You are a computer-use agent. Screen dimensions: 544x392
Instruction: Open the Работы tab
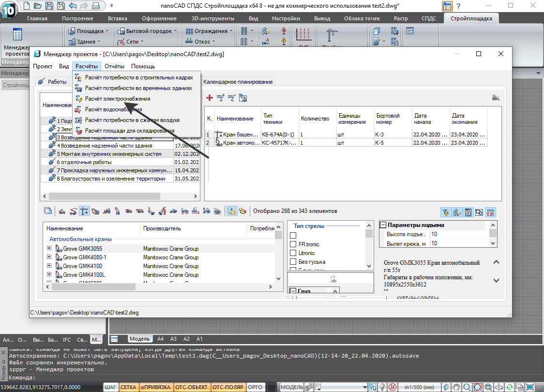(53, 82)
